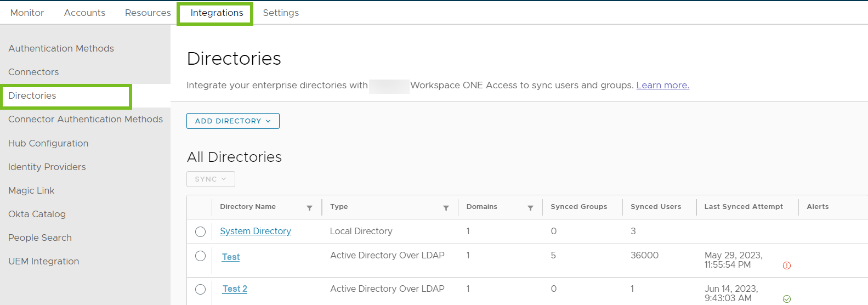
Task: Expand the Sync dropdown button
Action: point(211,179)
